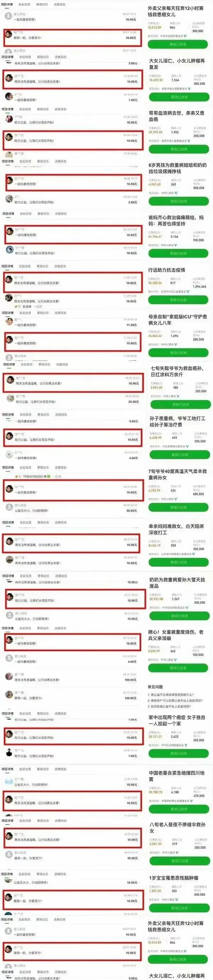Screen dimensions: 213x980
Task: Click verified badge beside 北京市行远公益基金会
Action: click(188, 291)
